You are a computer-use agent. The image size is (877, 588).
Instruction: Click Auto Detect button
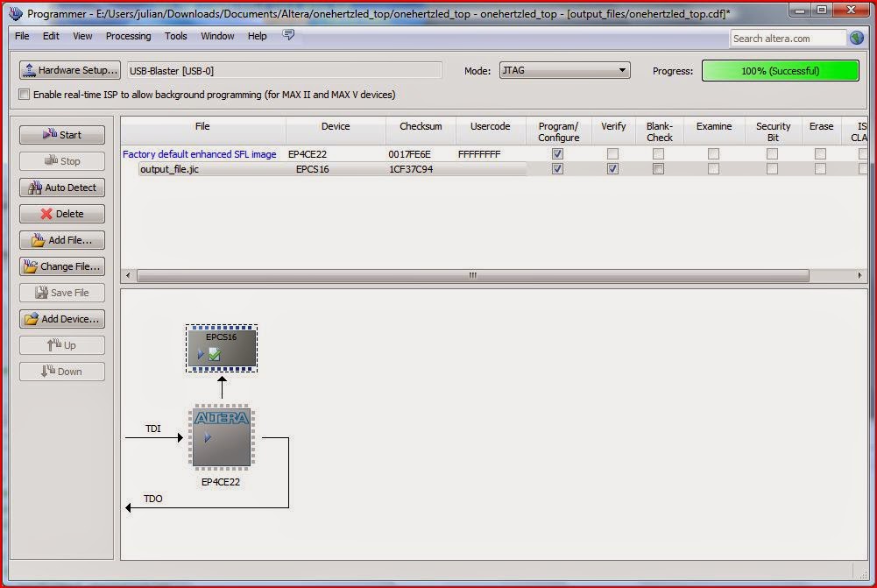pyautogui.click(x=62, y=188)
